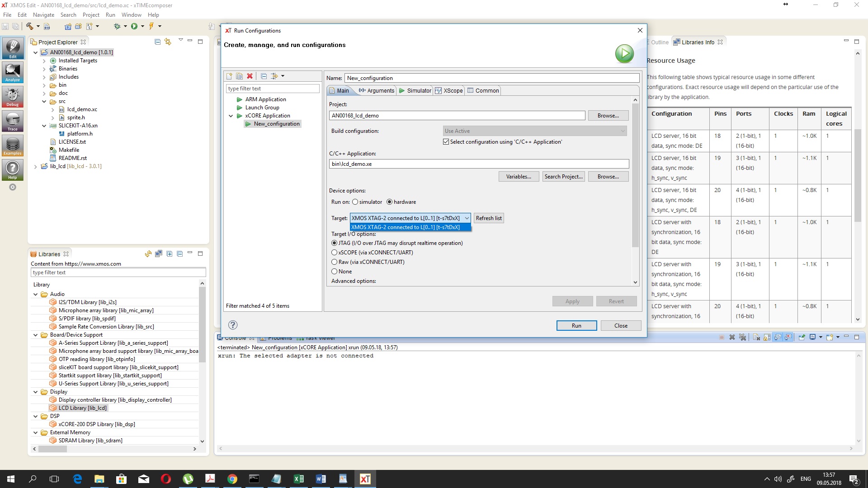Switch to the XScope tab

click(449, 90)
